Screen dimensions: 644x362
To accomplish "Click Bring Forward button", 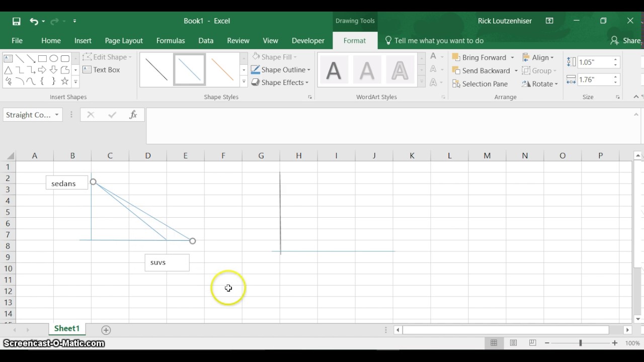I will [x=479, y=57].
